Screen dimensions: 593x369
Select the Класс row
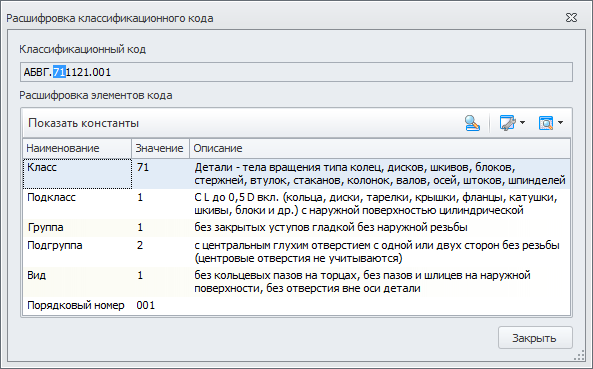296,174
